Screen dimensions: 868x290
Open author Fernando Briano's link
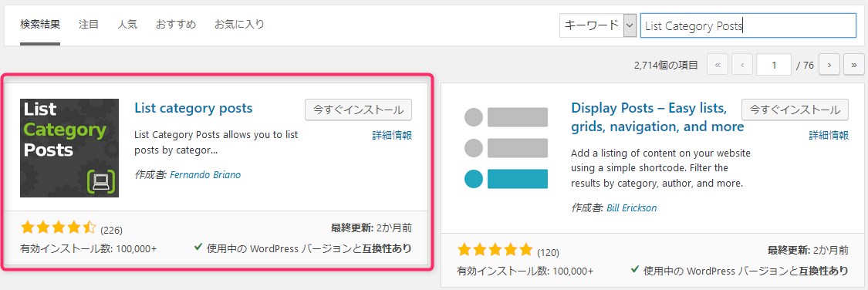pyautogui.click(x=205, y=175)
